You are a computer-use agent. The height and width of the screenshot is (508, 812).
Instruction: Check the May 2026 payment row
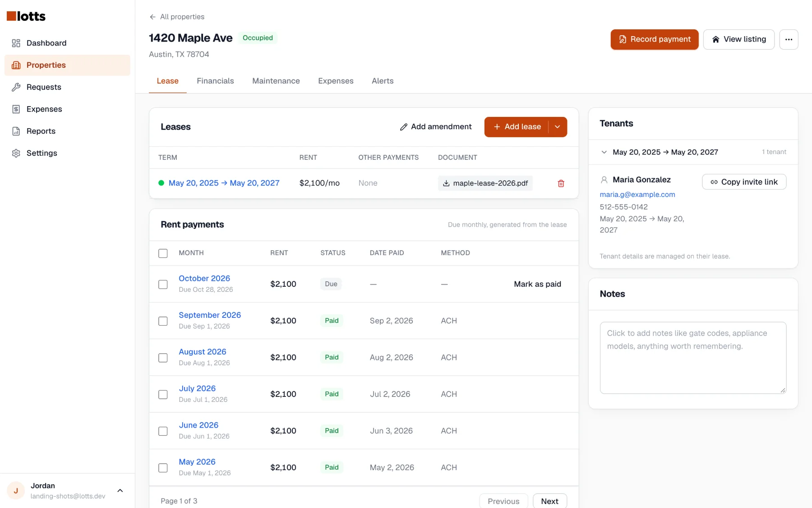click(x=163, y=468)
